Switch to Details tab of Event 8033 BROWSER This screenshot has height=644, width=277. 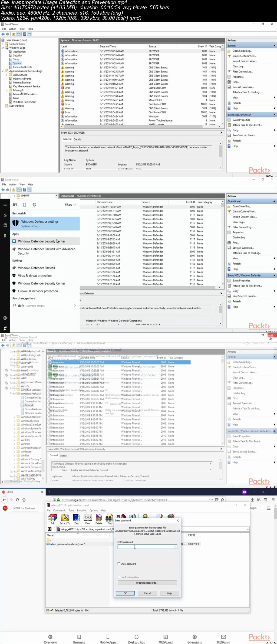pyautogui.click(x=77, y=139)
